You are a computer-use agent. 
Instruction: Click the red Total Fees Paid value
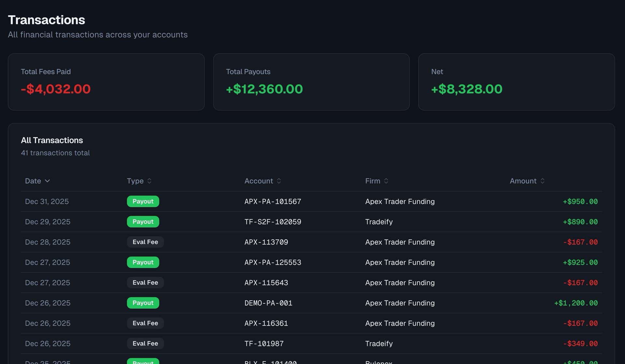[x=56, y=89]
